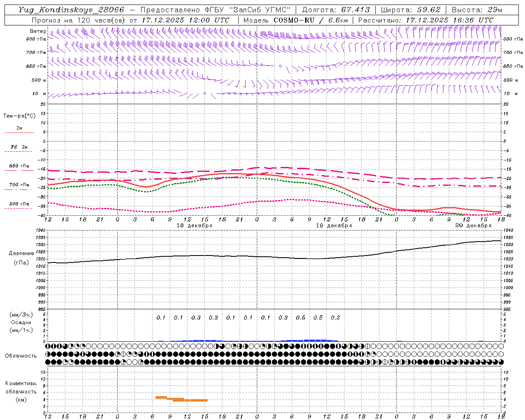
Task: Click the (км) unit of convective cloudiness
Action: 21,399
